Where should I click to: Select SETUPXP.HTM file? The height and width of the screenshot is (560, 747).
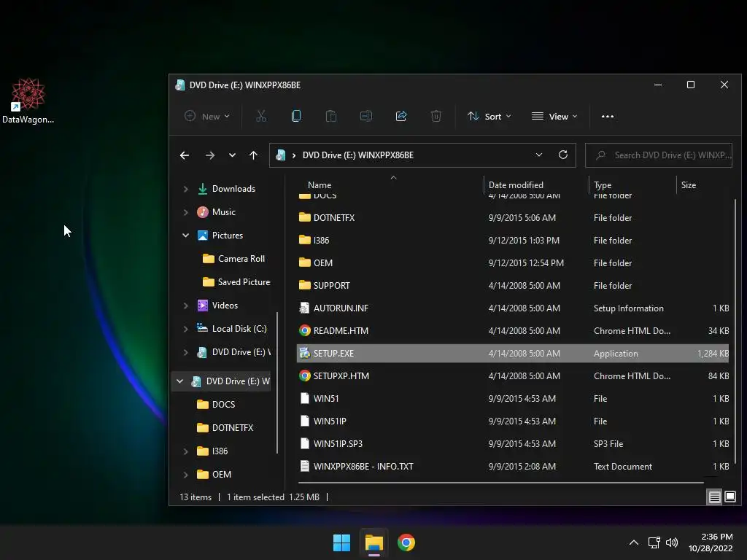point(513,376)
